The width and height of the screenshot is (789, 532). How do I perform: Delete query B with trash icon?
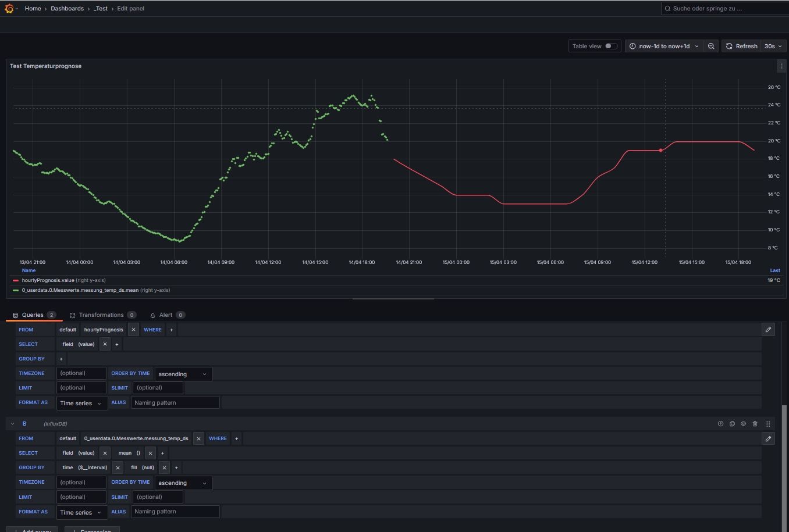[x=755, y=424]
